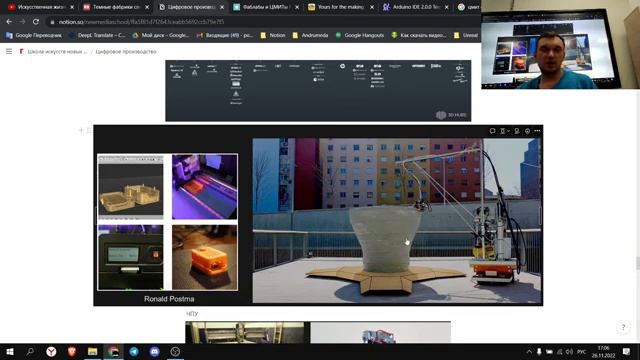Click the printer display screen photo
The width and height of the screenshot is (640, 360).
pyautogui.click(x=131, y=257)
